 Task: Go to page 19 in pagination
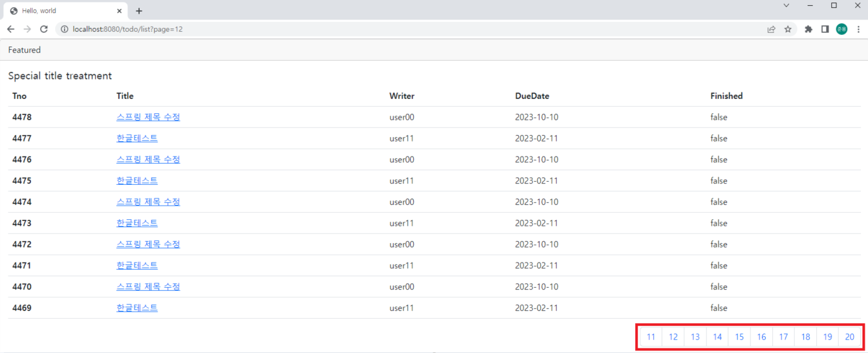click(x=827, y=337)
